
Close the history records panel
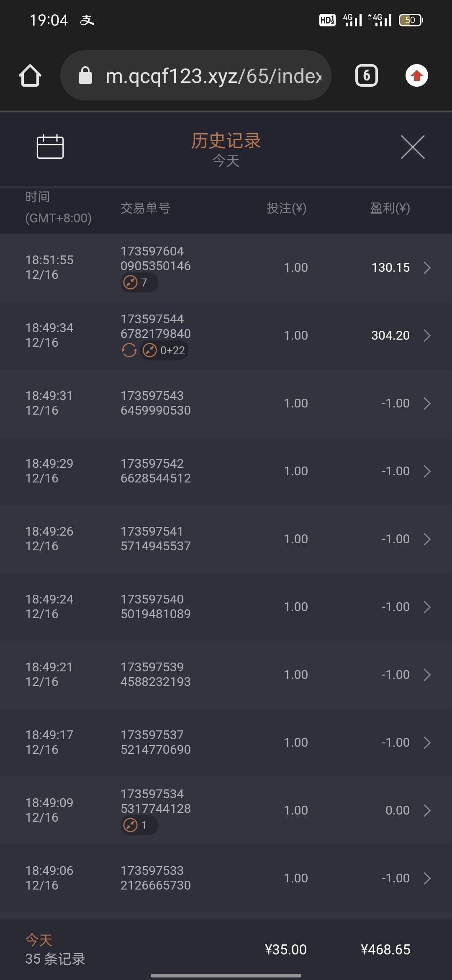point(413,147)
